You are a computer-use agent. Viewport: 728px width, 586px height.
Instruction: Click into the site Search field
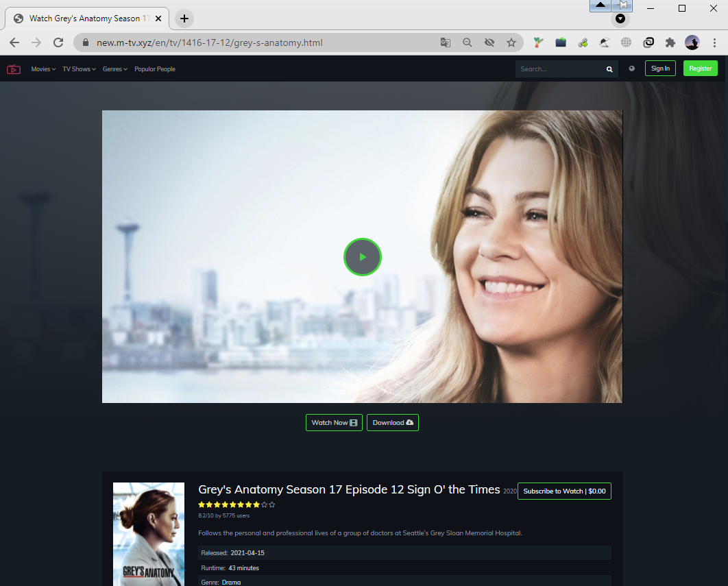[x=559, y=69]
